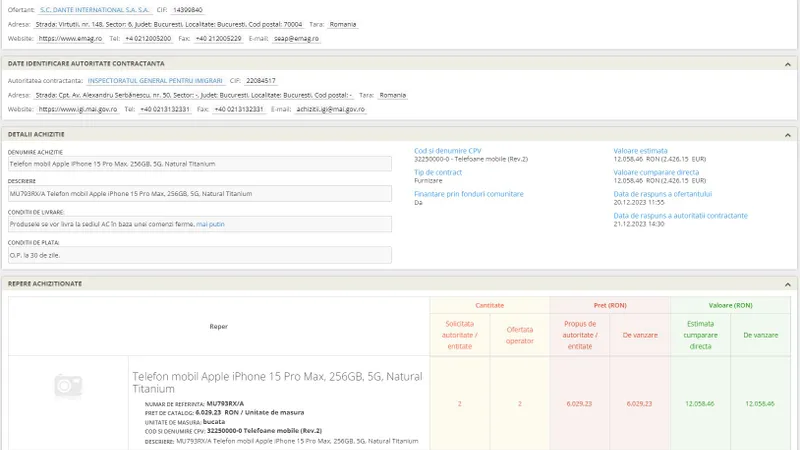Collapse the Date Identificare Autoritate Contractanta section
Viewport: 800px width, 450px height.
(787, 64)
